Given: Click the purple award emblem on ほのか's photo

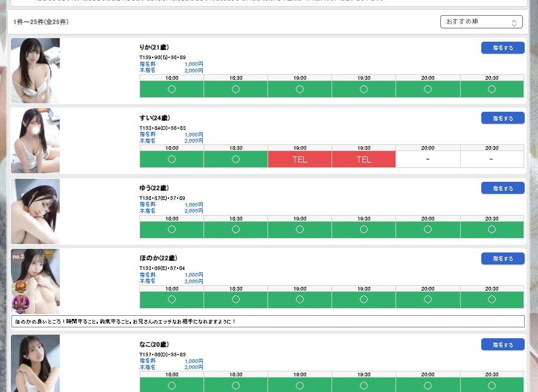Looking at the screenshot, I should point(21,302).
